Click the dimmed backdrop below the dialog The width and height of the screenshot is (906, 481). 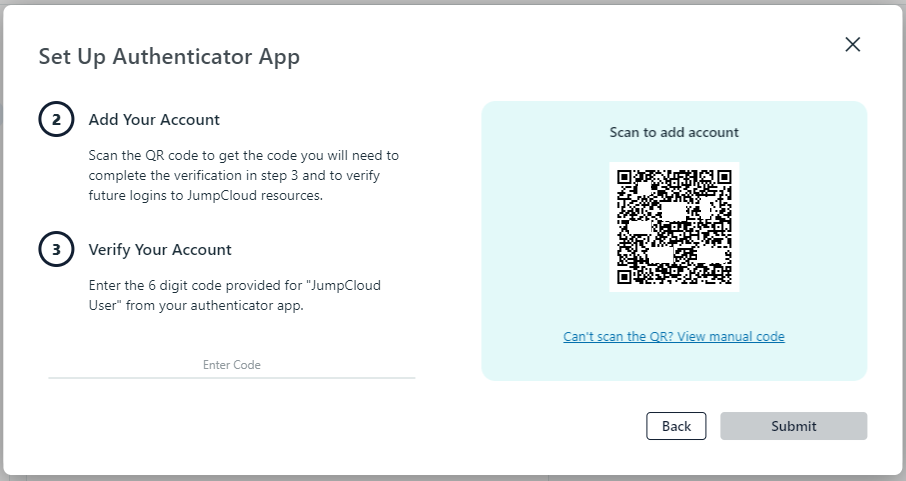click(450, 478)
